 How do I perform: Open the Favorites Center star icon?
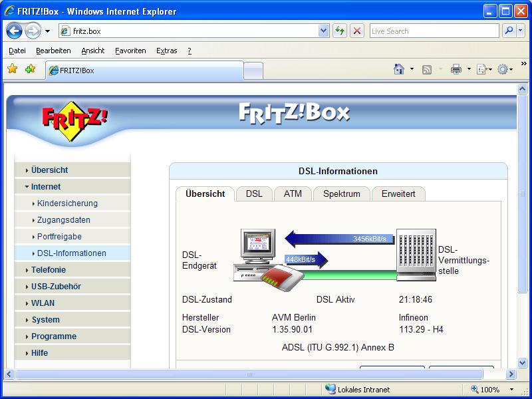coord(12,69)
